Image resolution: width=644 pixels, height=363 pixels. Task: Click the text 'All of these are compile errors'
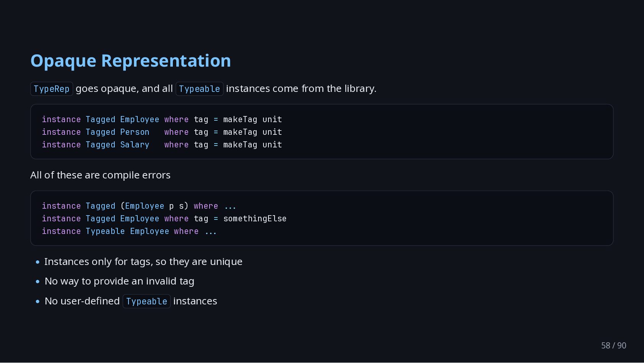100,175
